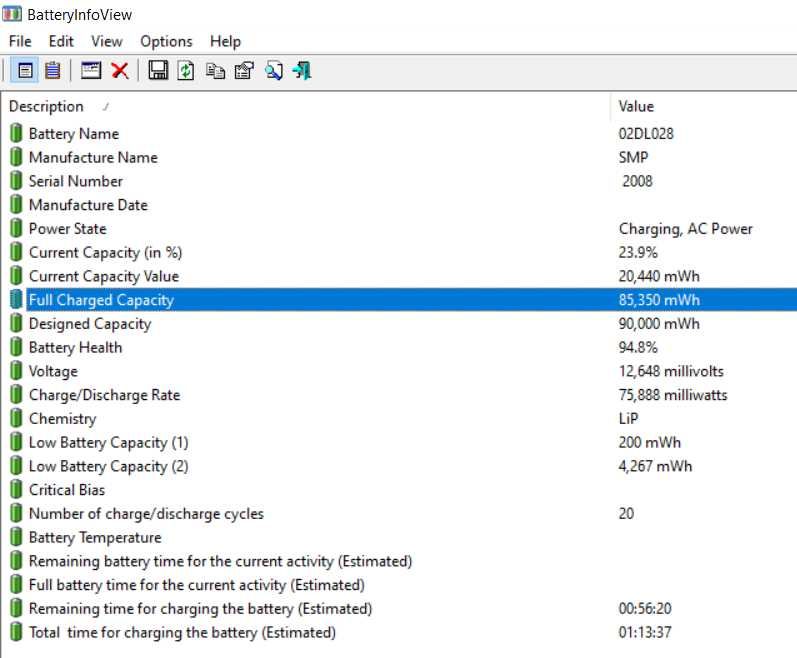
Task: Click the 75,888 milliwatts value
Action: point(673,394)
